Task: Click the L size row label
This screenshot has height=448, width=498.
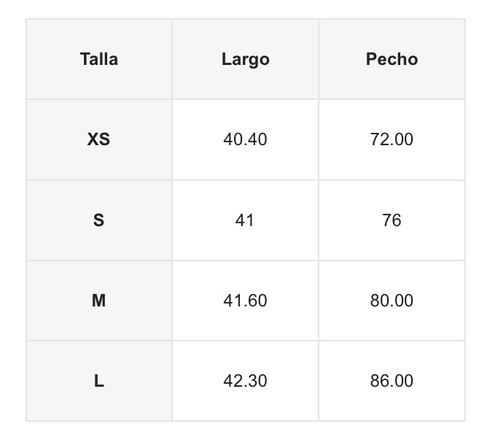Action: tap(99, 380)
